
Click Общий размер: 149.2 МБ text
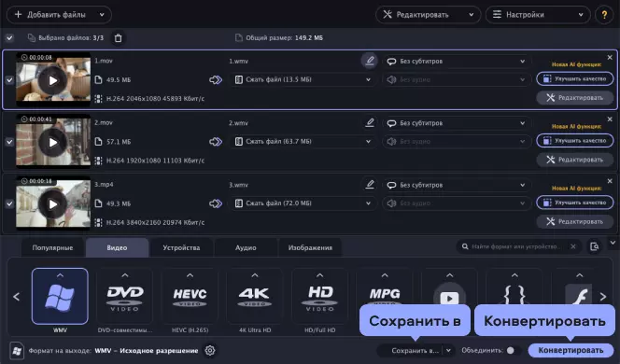coord(284,38)
